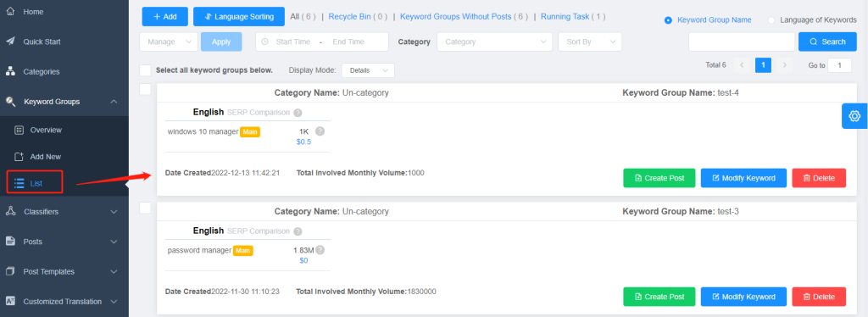Select Language of Keywords radio option
Image resolution: width=868 pixels, height=317 pixels.
click(771, 19)
